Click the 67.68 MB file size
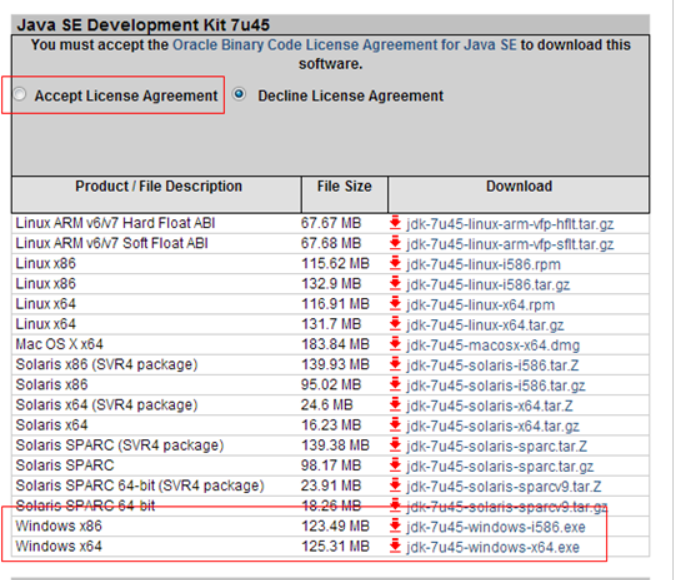The height and width of the screenshot is (580, 674). click(331, 243)
